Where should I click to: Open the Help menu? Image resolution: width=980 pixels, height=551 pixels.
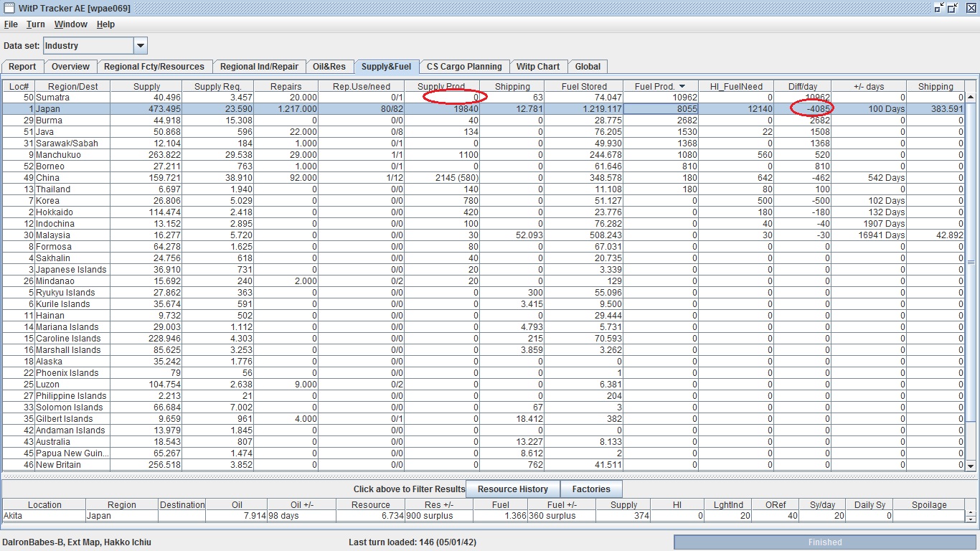(105, 24)
